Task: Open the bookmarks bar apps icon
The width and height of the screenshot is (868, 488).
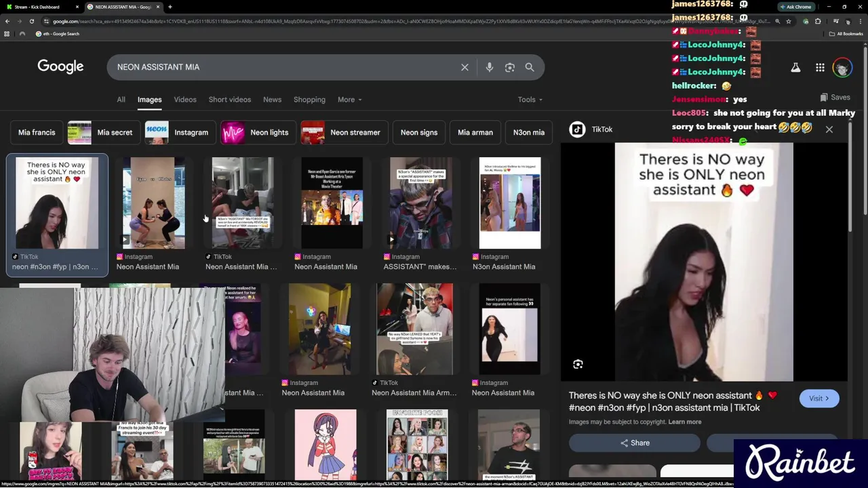Action: point(7,34)
